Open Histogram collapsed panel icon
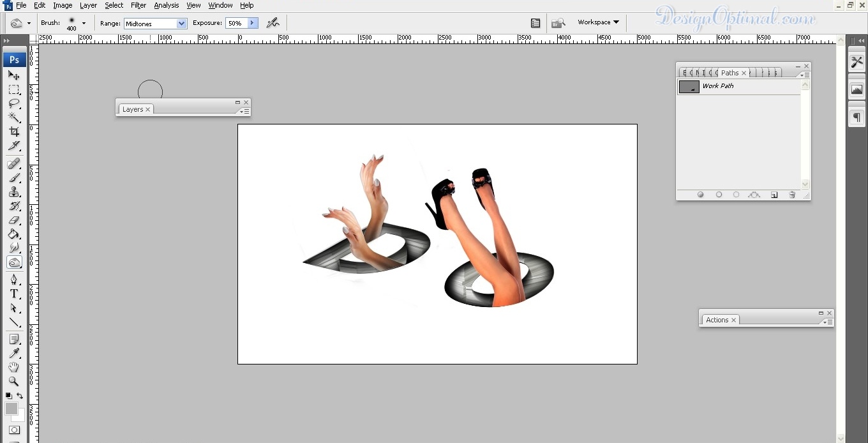 pos(857,90)
